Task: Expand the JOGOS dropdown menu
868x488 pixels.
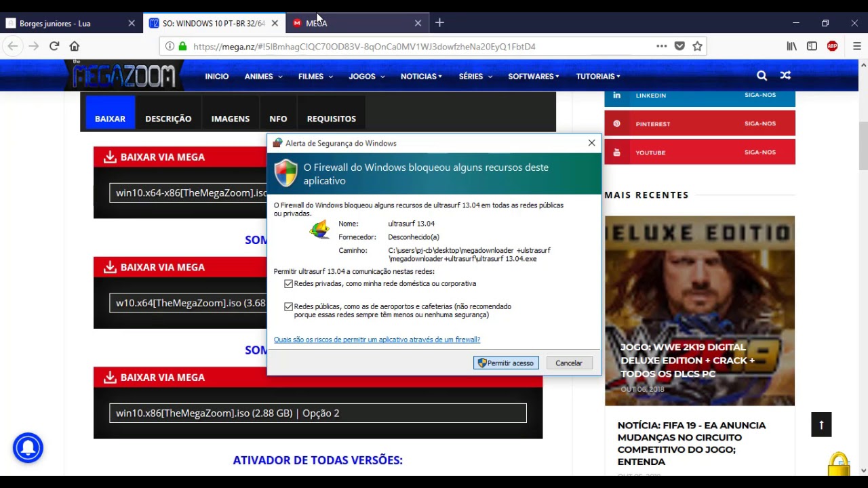Action: click(367, 77)
